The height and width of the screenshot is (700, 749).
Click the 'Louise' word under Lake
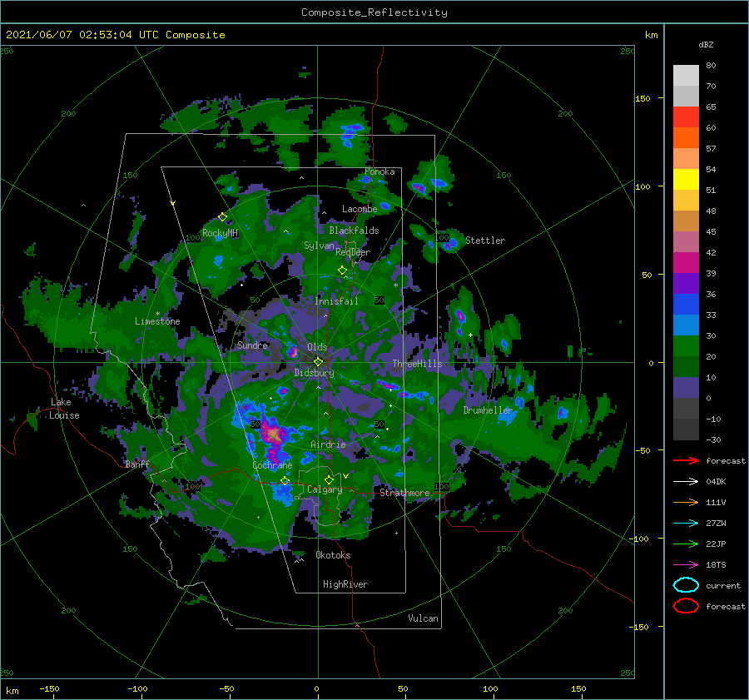pyautogui.click(x=64, y=415)
